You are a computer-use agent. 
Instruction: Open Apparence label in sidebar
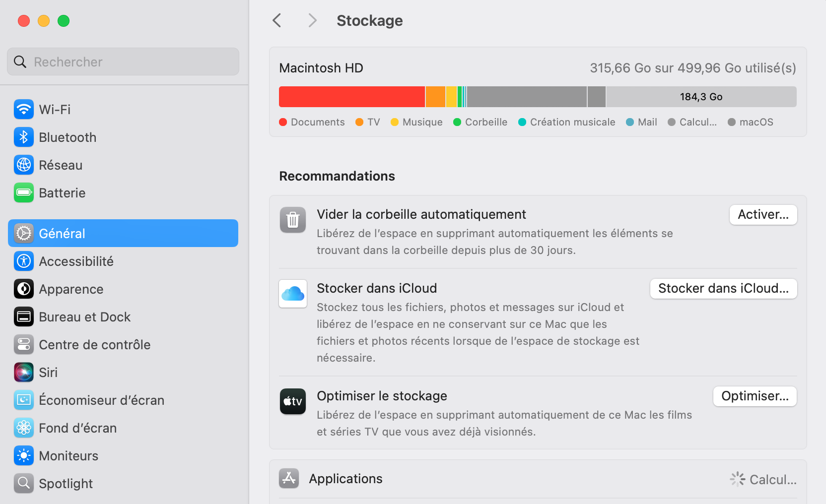71,289
